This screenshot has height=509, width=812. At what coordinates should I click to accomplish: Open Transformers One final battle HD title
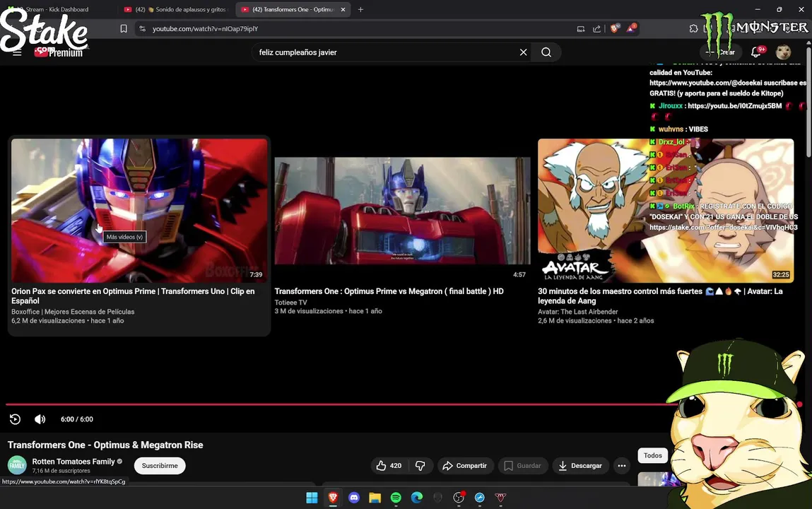[389, 291]
